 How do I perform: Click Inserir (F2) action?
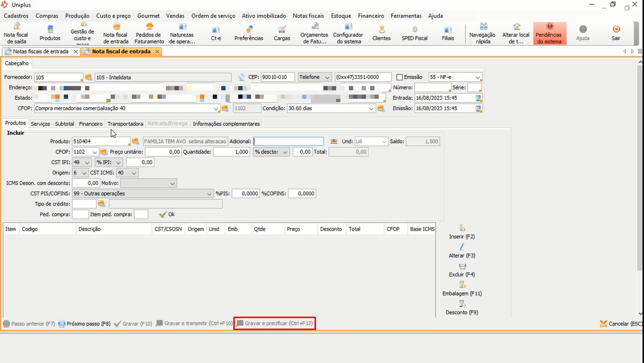462,232
